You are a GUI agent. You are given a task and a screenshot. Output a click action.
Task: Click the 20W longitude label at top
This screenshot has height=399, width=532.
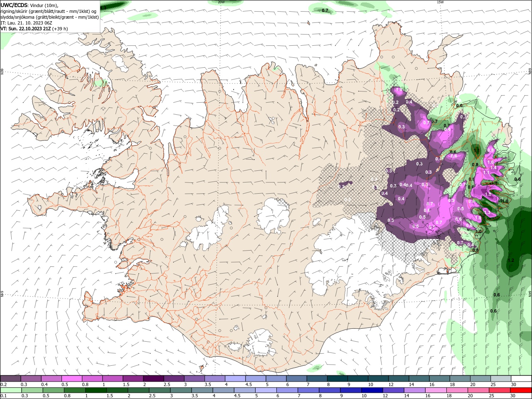[x=221, y=2]
